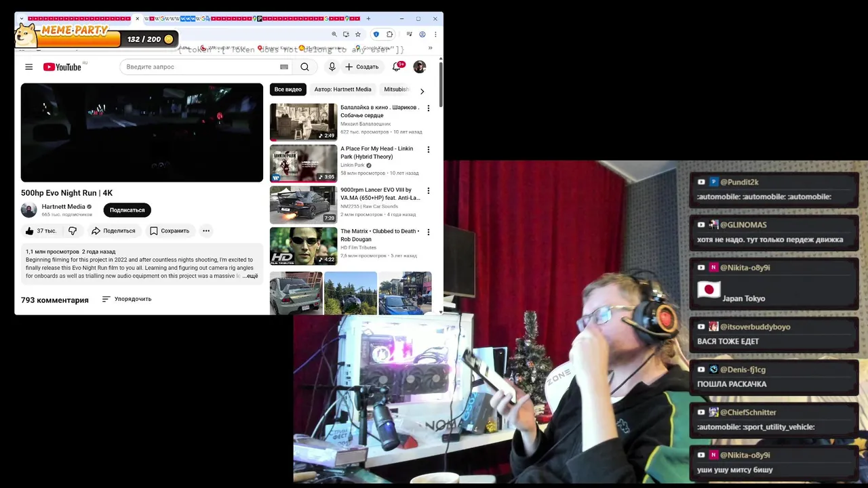Open Chrome zoom magnifier icon in address bar

tap(334, 35)
